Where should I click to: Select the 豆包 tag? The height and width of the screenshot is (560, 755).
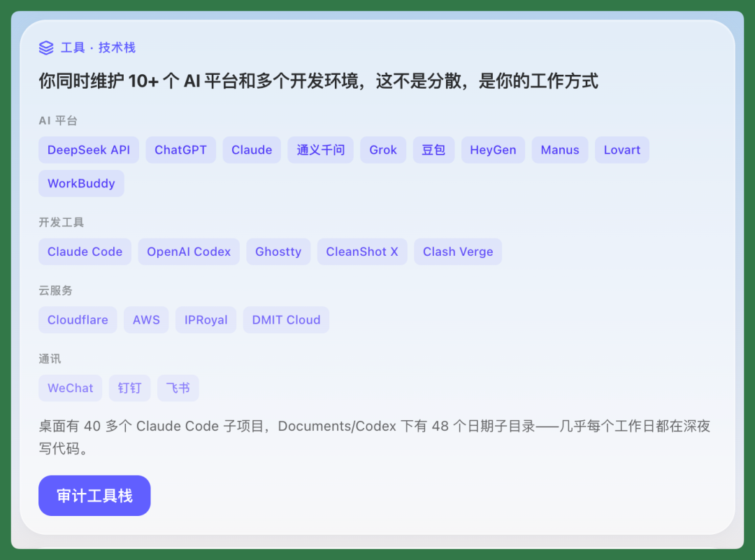click(433, 150)
